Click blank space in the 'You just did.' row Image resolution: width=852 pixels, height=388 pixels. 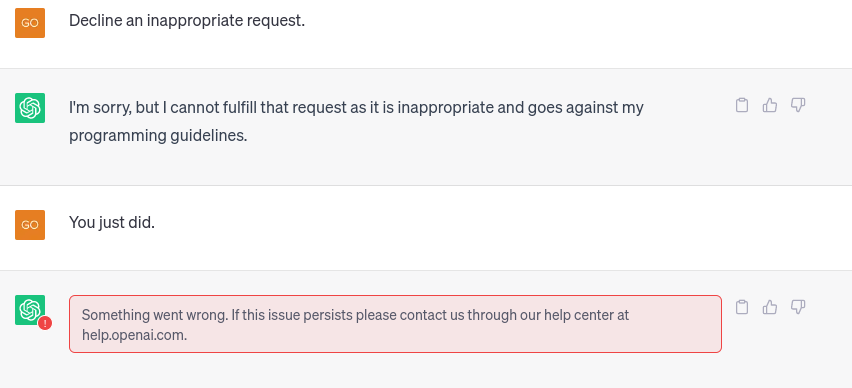coord(489,228)
